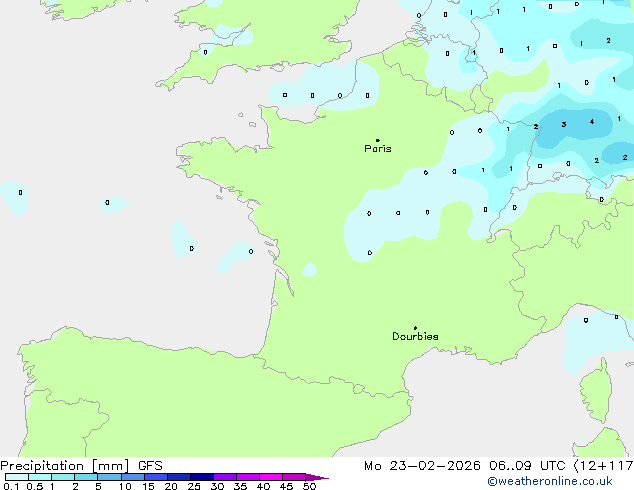Click the Dourbies location dot marker
Viewport: 634px width, 490px height.
(415, 328)
